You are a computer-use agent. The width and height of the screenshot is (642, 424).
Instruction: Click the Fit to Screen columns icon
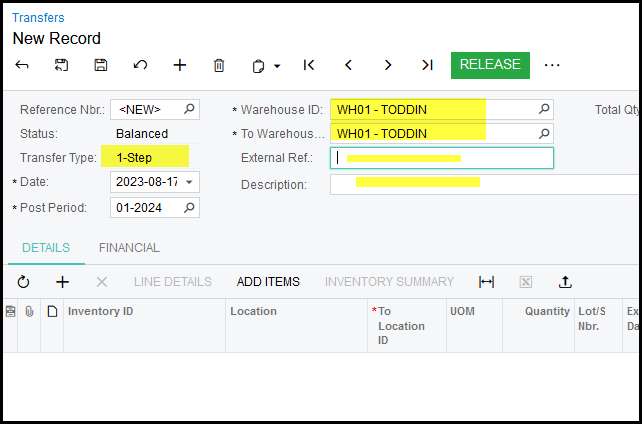[487, 282]
